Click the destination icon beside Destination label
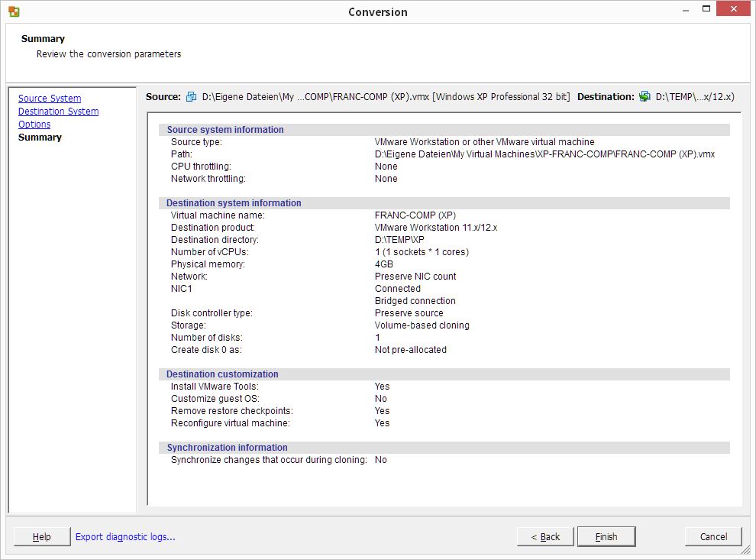 pos(645,97)
